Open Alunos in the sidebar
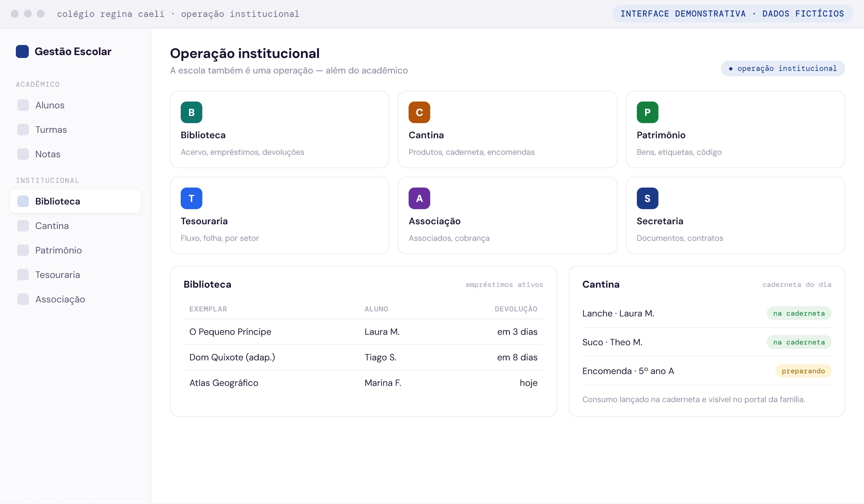This screenshot has width=864, height=504. point(75,105)
